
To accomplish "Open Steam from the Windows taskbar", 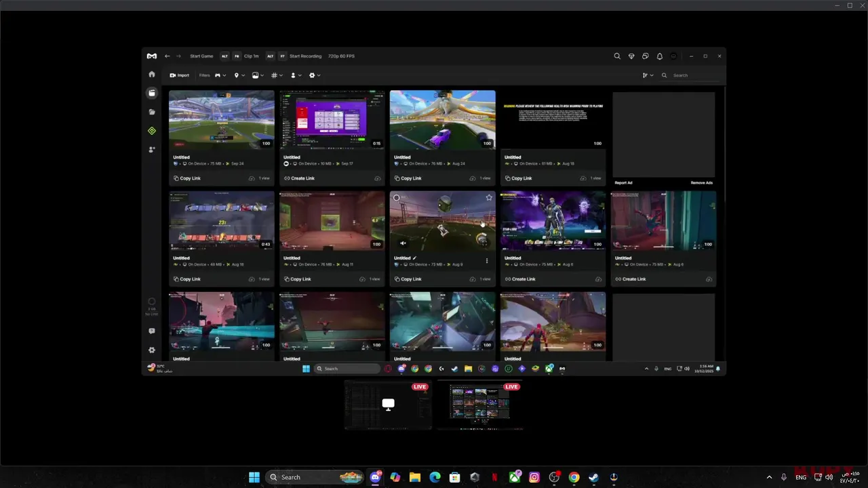I will (x=593, y=477).
